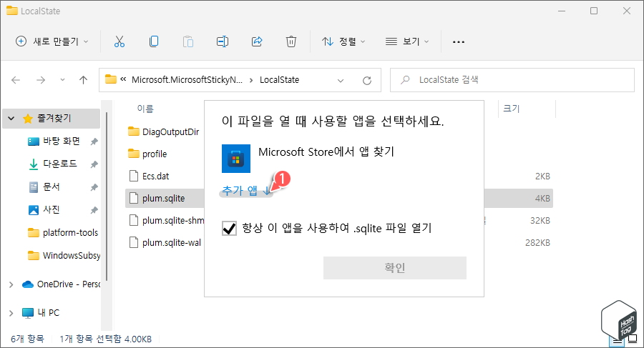Collapse the 즐겨찾기 tree section
The height and width of the screenshot is (348, 644).
(11, 119)
